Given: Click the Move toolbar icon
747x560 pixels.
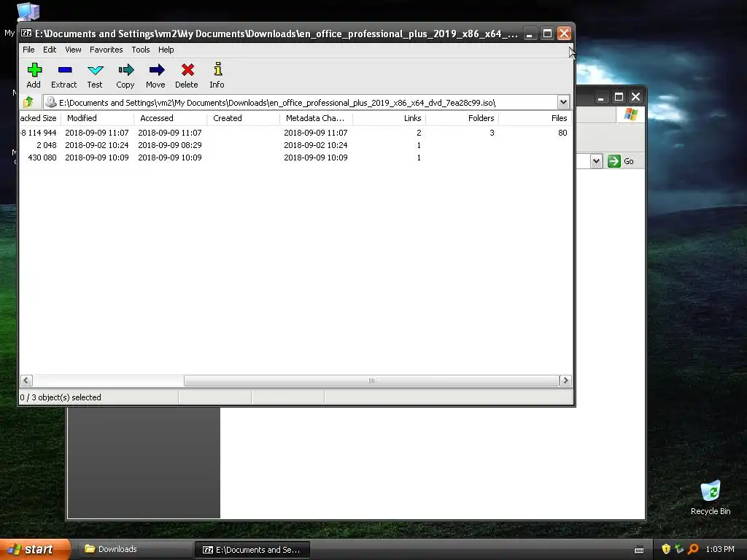Looking at the screenshot, I should (x=156, y=70).
